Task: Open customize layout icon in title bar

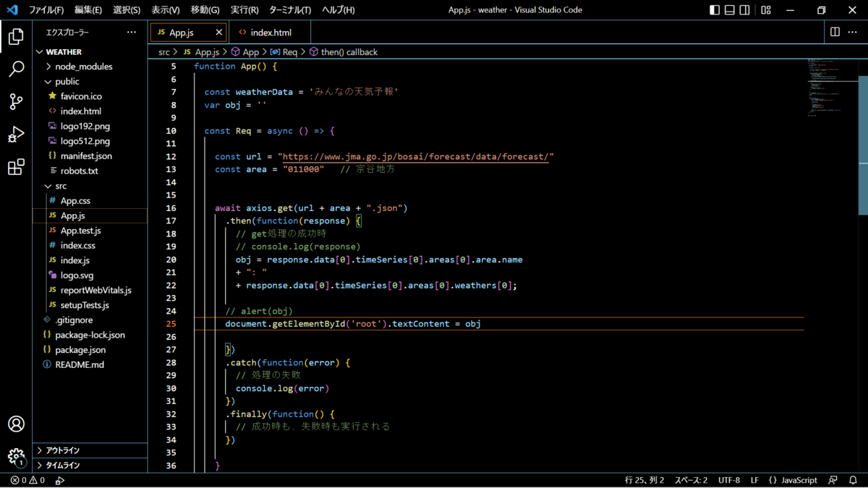Action: pos(766,10)
